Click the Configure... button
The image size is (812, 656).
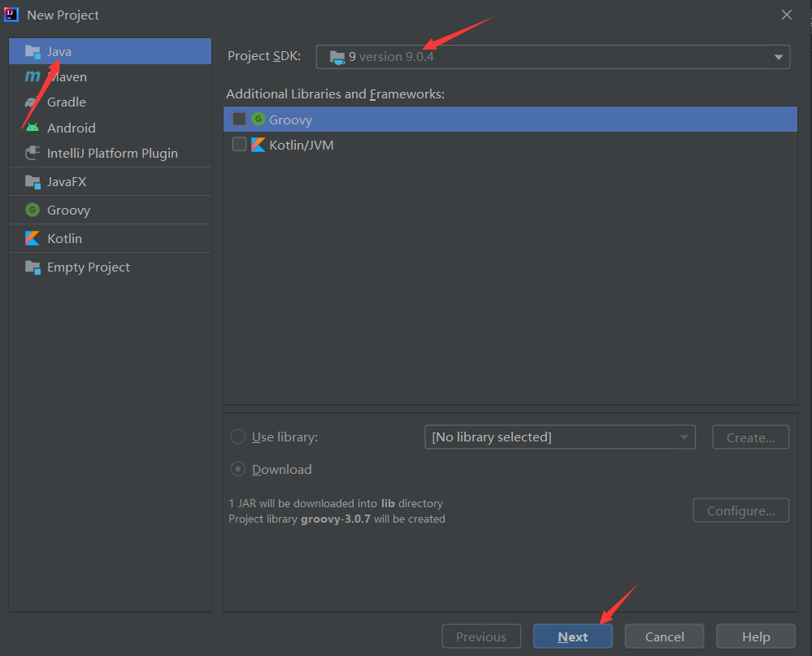[x=741, y=510]
